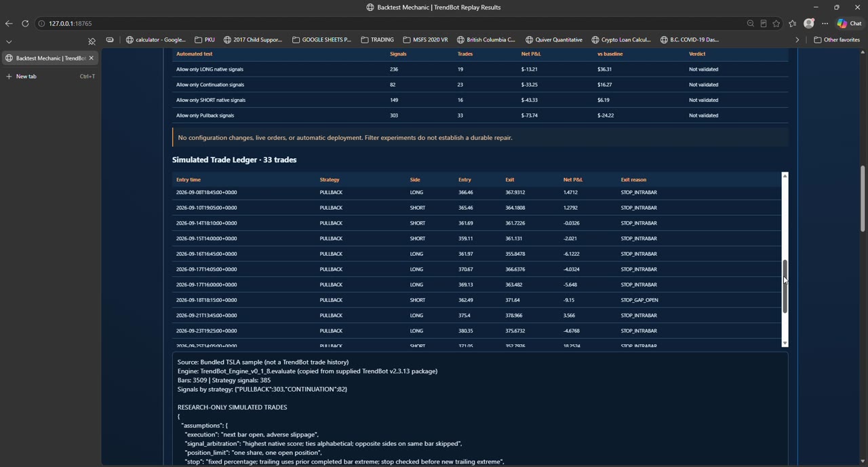Open the Settings and more menu
The width and height of the screenshot is (868, 467).
point(825,23)
